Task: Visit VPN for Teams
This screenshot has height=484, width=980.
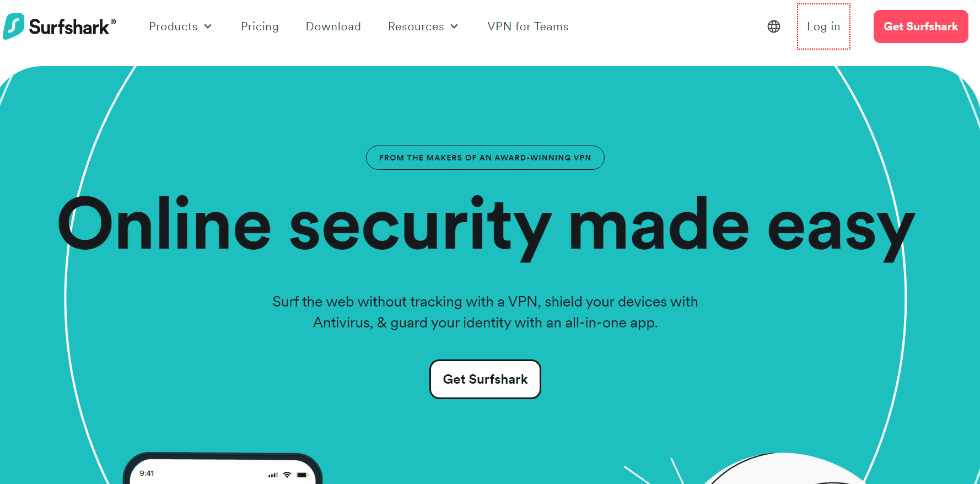Action: [x=528, y=26]
